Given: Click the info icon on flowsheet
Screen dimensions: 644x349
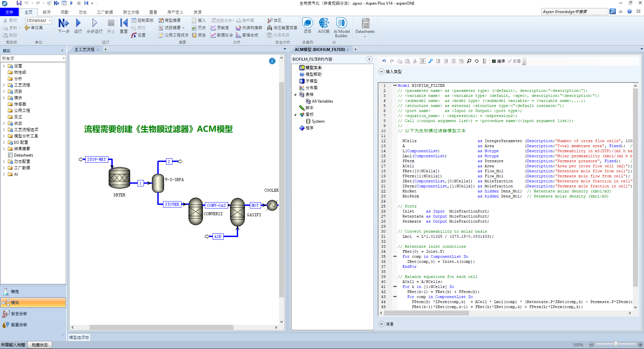Looking at the screenshot, I should pyautogui.click(x=272, y=61).
